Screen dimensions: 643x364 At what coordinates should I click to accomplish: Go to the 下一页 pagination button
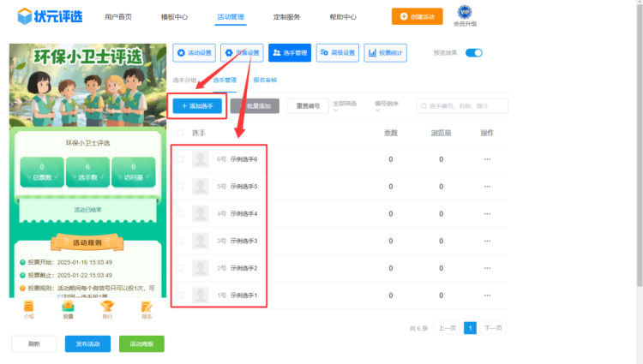point(491,328)
